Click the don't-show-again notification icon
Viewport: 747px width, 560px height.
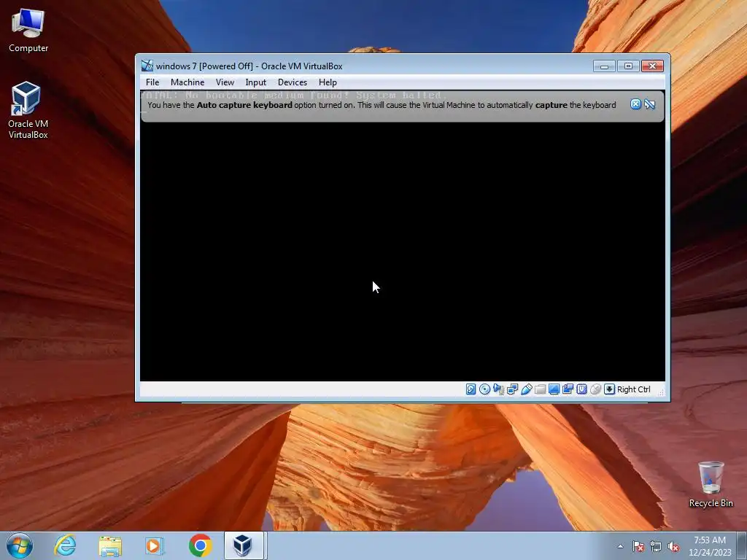point(650,104)
